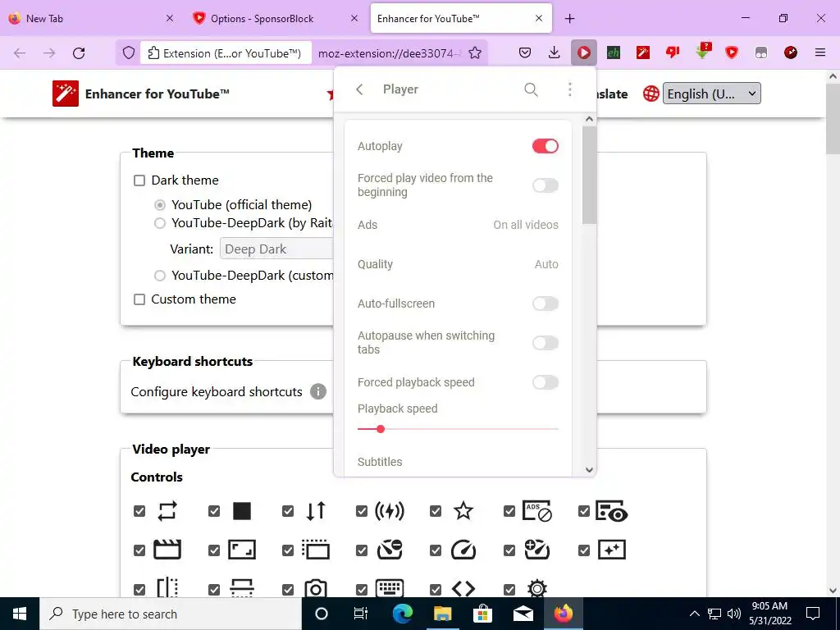The height and width of the screenshot is (630, 840).
Task: Open the Deep Dark variant dropdown
Action: click(x=276, y=249)
